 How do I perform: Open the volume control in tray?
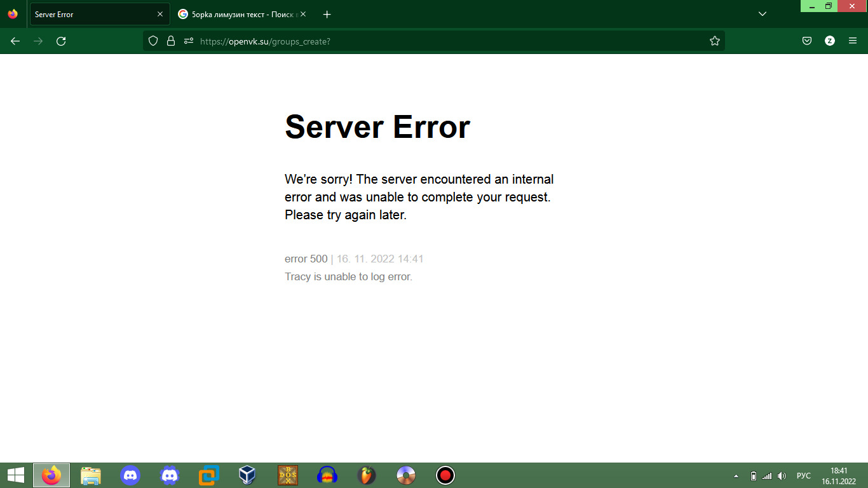click(x=782, y=475)
